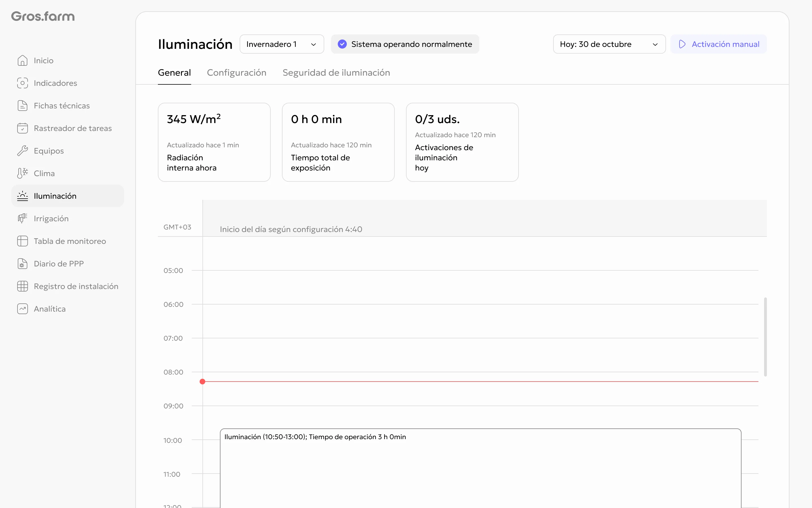
Task: Open the Hoy: 30 de octubre date dropdown
Action: [x=609, y=44]
